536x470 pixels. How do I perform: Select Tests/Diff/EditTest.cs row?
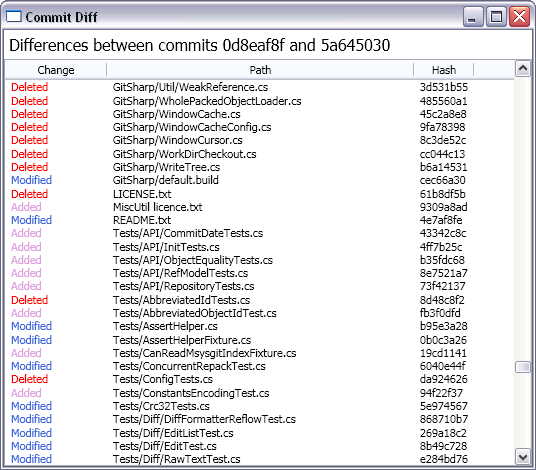click(259, 446)
